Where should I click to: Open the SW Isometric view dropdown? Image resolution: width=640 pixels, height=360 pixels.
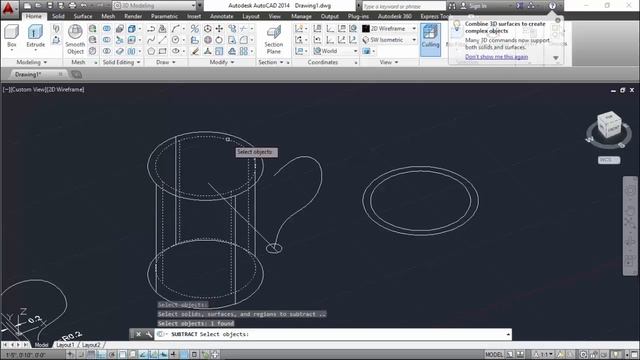[x=389, y=40]
